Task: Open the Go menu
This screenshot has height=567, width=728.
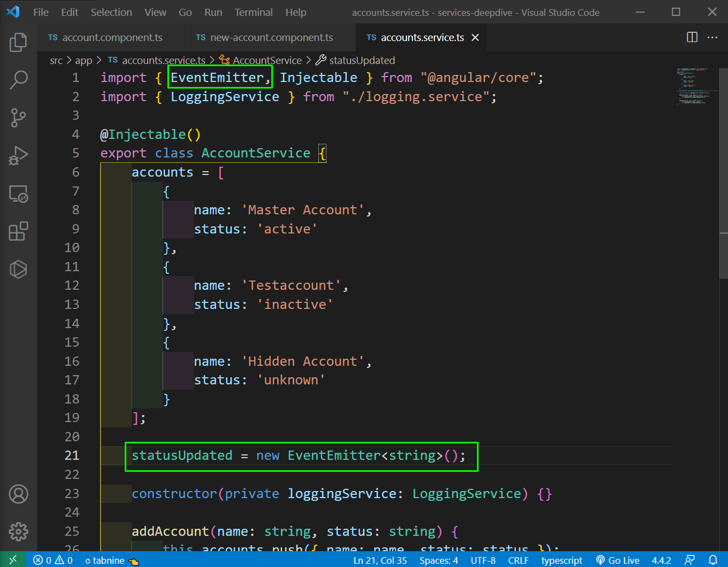Action: pos(185,12)
